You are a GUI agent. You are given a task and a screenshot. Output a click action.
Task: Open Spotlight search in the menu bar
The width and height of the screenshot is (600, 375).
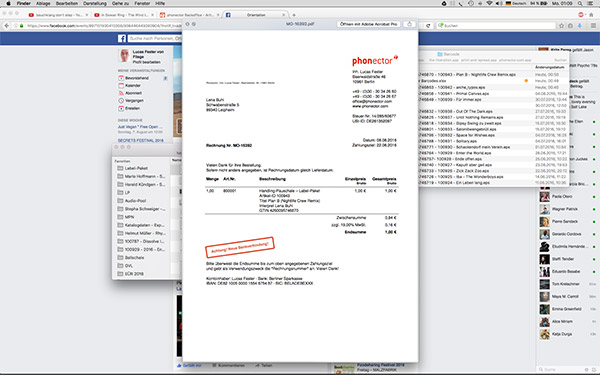[580, 3]
